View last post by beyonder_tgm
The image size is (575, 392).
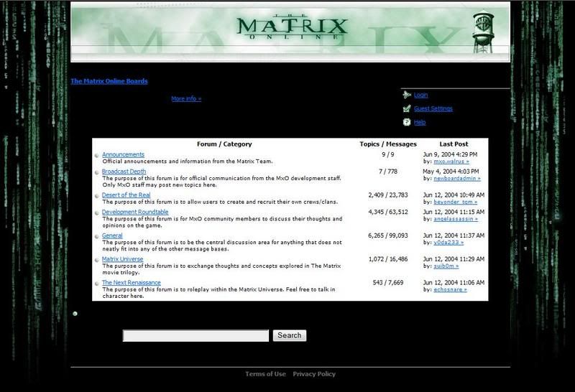(x=456, y=202)
